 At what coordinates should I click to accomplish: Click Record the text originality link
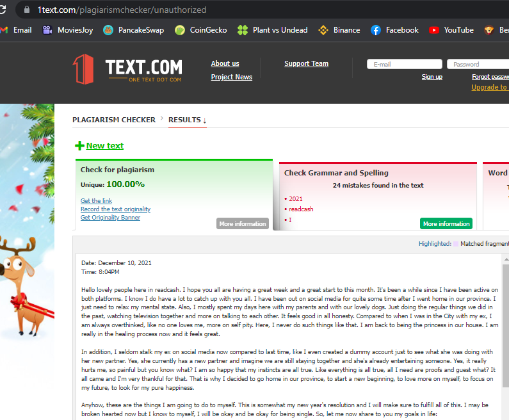(115, 209)
